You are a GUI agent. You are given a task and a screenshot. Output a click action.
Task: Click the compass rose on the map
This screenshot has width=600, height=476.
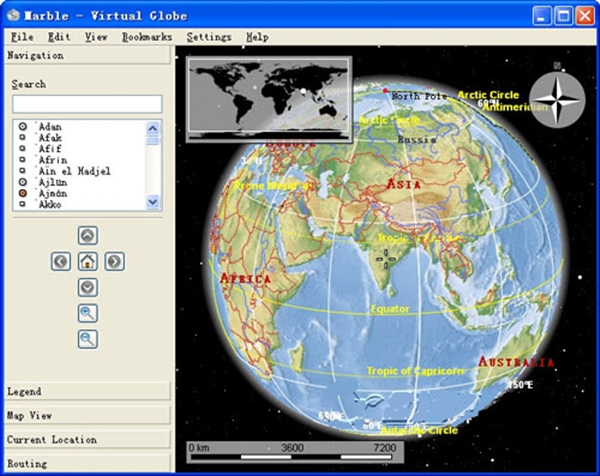tap(558, 100)
